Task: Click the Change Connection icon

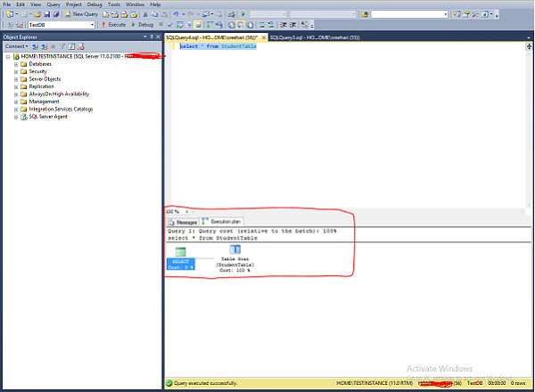Action: 20,25
